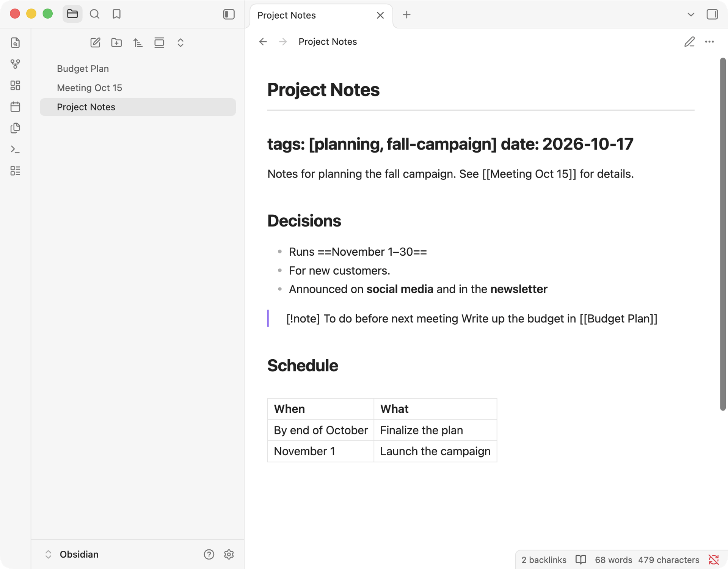This screenshot has height=569, width=728.
Task: Click the Decisions heading
Action: click(x=304, y=221)
